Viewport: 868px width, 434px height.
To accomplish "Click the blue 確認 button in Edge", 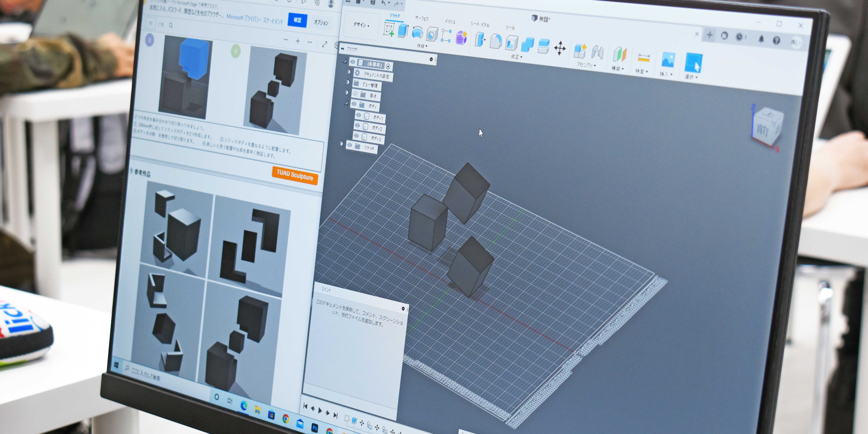I will tap(297, 20).
